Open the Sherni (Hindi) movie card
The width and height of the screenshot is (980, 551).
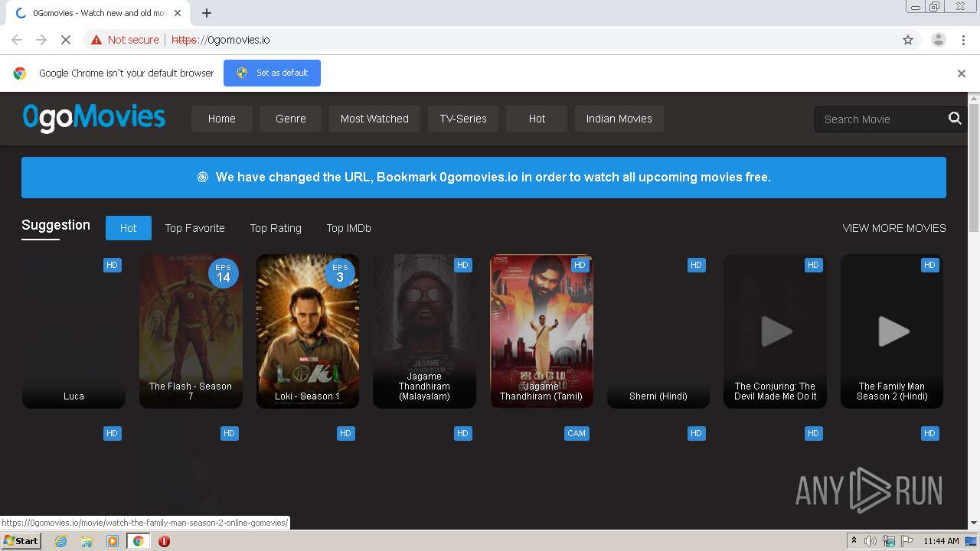(x=658, y=331)
